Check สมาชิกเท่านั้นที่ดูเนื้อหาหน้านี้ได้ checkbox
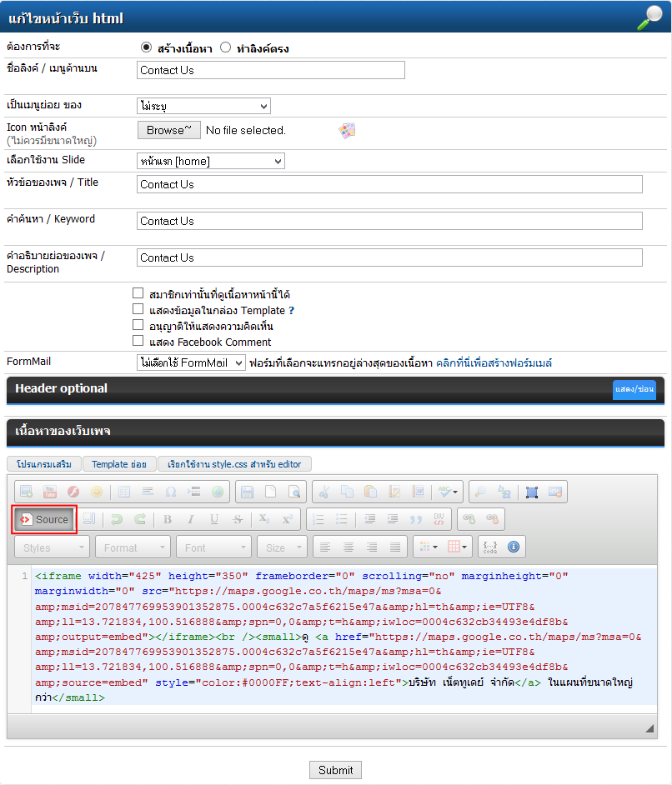Viewport: 672px width, 785px height. coord(138,292)
